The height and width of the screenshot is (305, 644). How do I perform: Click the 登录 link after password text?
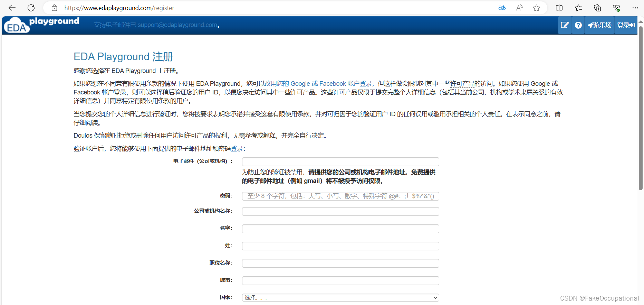(237, 149)
